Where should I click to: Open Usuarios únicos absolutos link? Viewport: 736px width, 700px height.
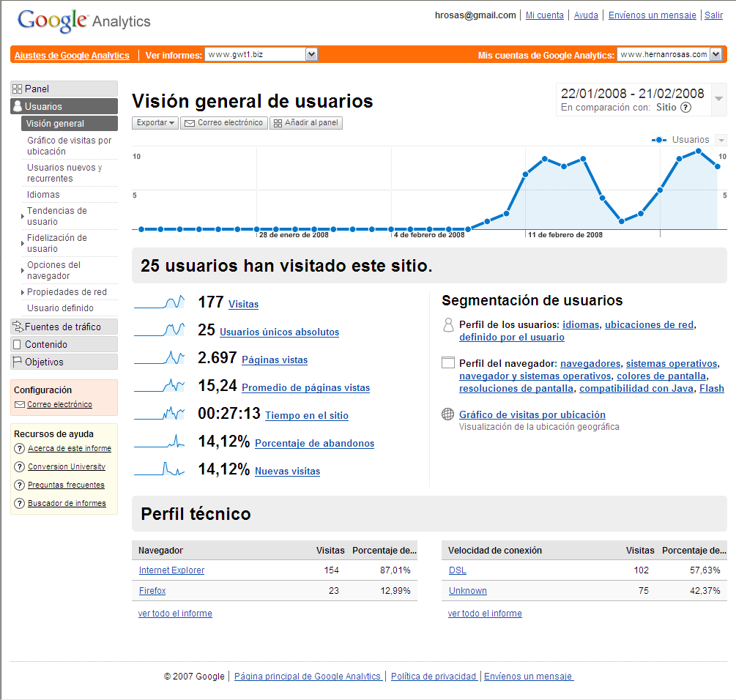click(x=279, y=332)
